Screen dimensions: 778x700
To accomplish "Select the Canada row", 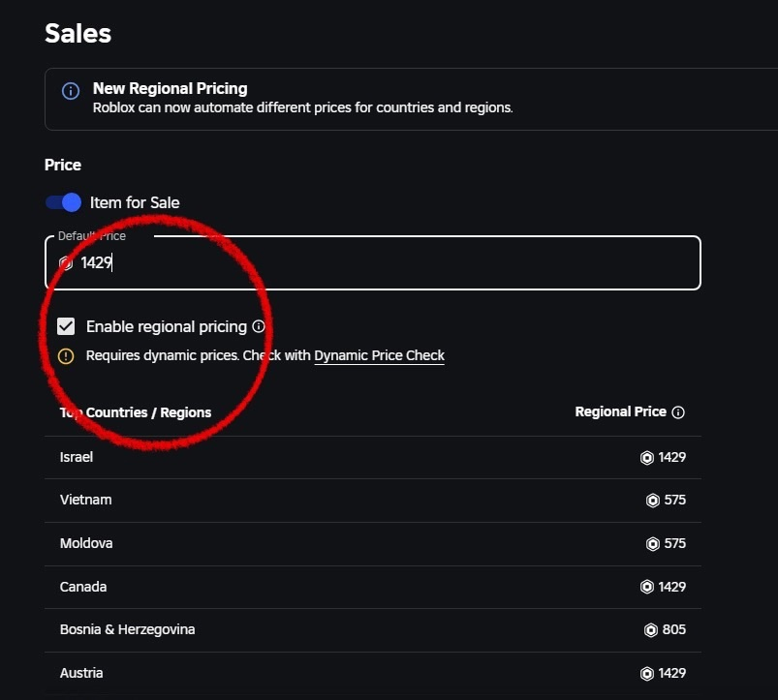I will [x=373, y=587].
